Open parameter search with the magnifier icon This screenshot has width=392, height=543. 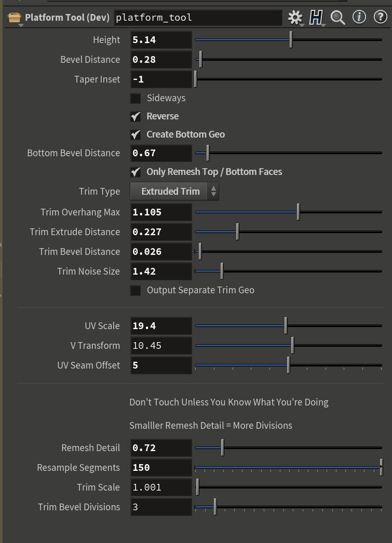click(337, 17)
